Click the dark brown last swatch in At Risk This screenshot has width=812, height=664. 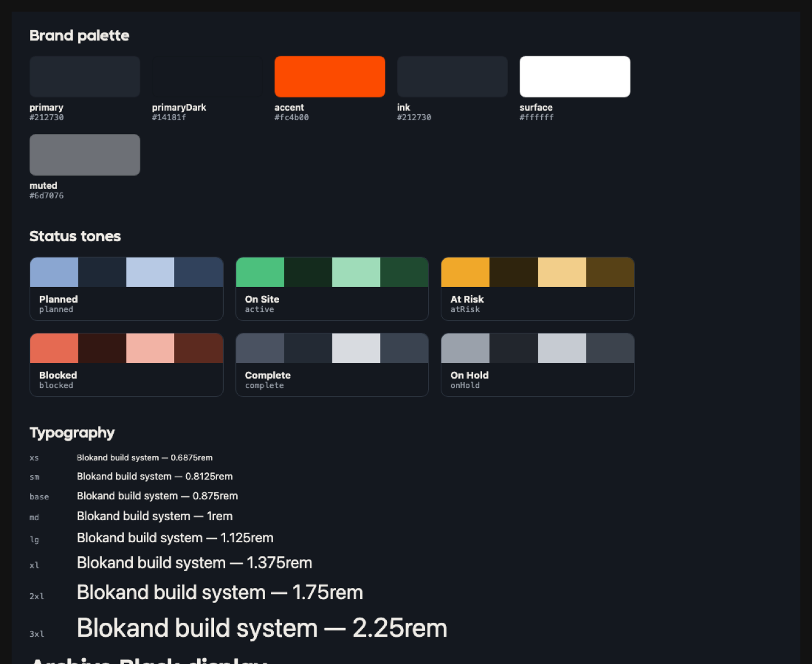point(610,272)
